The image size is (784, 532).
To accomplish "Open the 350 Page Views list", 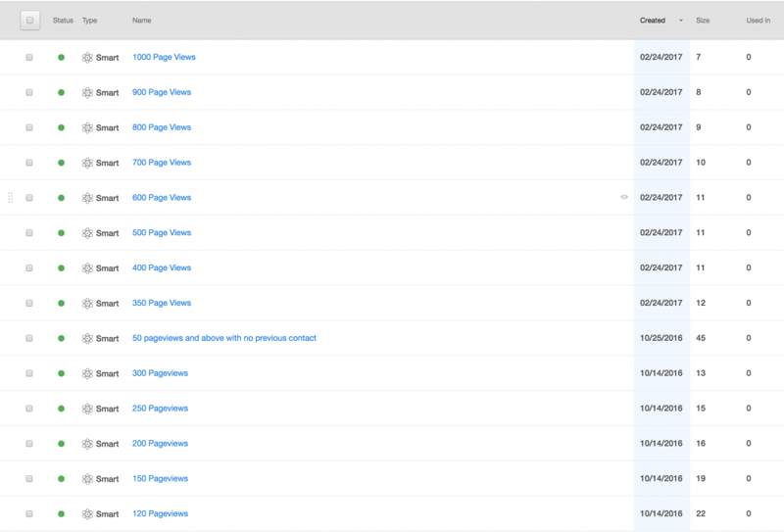I will point(162,303).
